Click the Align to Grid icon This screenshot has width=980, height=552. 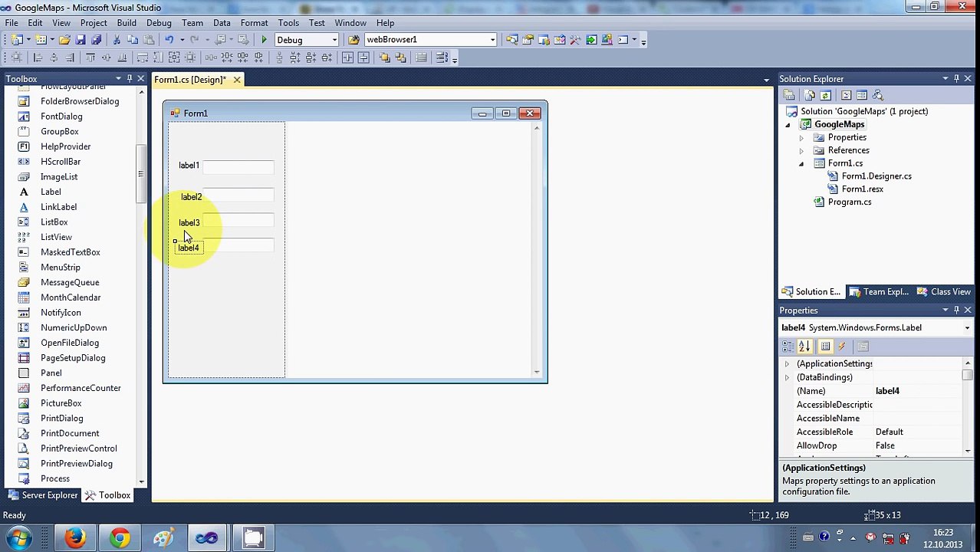pos(17,58)
